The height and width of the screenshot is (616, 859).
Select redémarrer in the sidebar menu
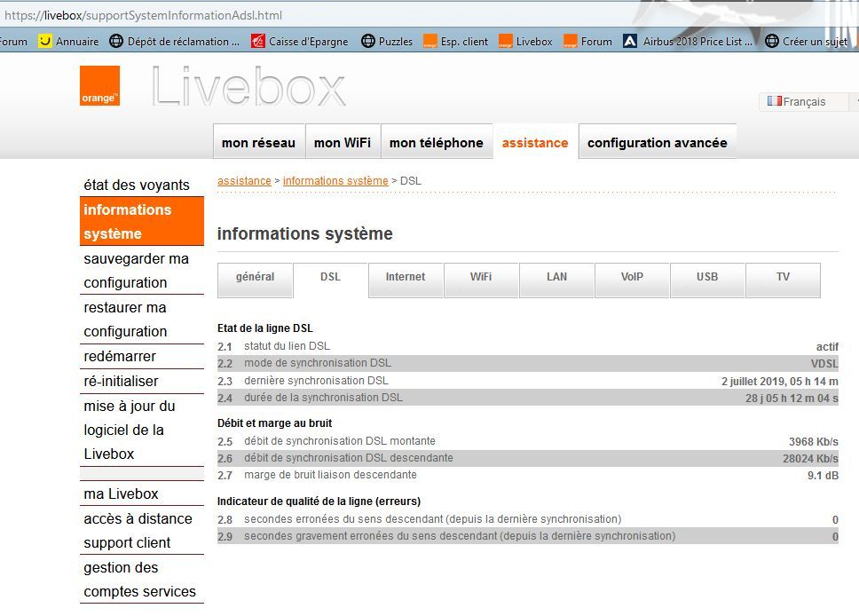tap(120, 356)
